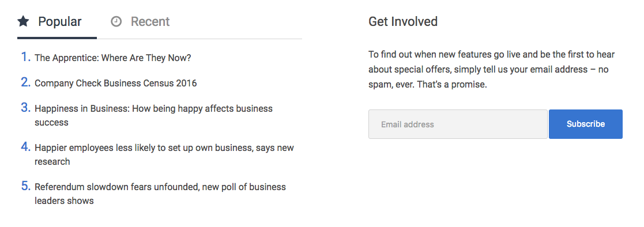Screen dimensions: 644x227
Task: Focus the Email address input field
Action: click(x=458, y=124)
